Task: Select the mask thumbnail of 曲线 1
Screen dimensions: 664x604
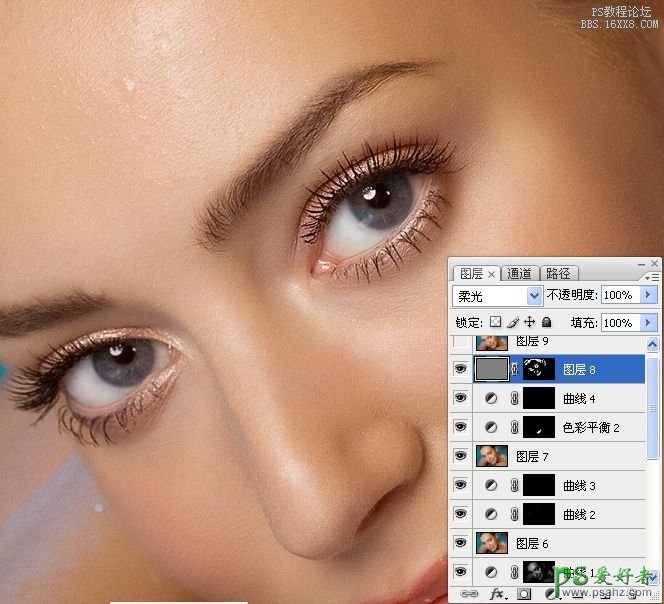Action: tap(539, 572)
